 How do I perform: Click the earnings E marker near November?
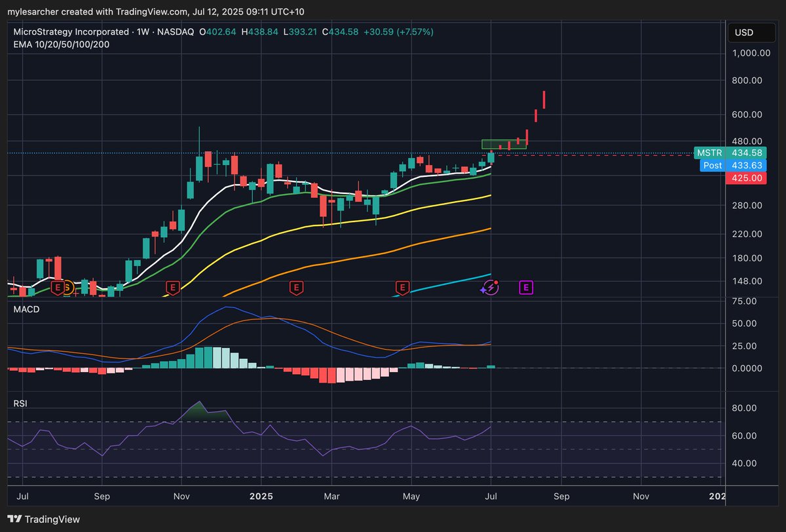pyautogui.click(x=173, y=287)
